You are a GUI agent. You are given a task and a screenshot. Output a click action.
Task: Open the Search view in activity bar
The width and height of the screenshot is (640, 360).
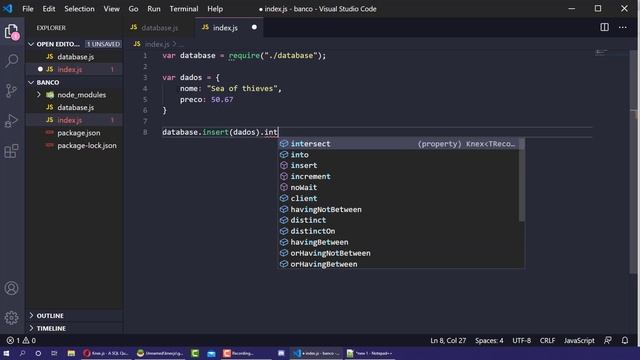11,61
